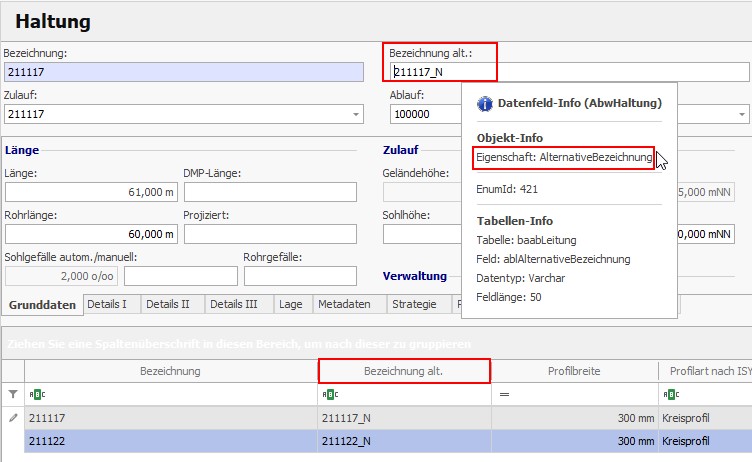Click the empty DMP-Länge input field
Viewport: 752px width, 462px height.
[269, 192]
